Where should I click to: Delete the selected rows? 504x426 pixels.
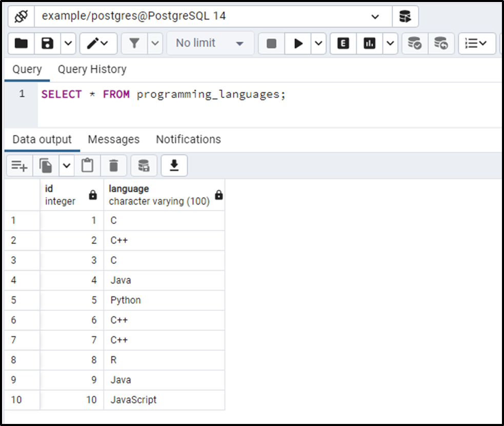tap(113, 165)
